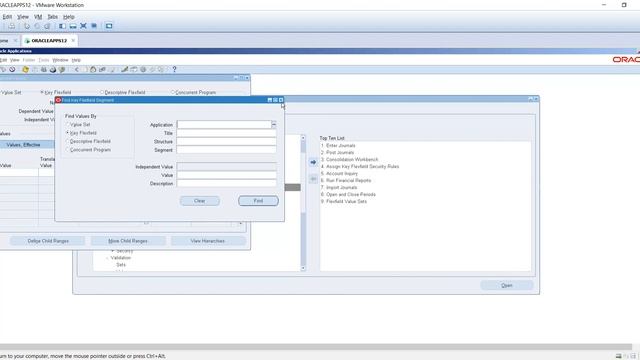This screenshot has width=640, height=360.
Task: Click the Description input field in Find dialog
Action: 227,184
